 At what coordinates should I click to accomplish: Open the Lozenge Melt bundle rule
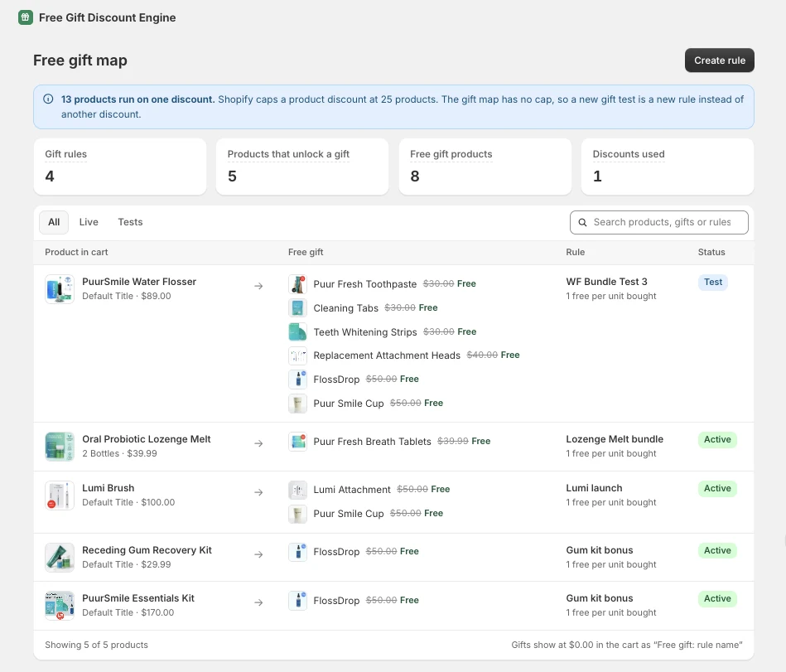[x=615, y=439]
